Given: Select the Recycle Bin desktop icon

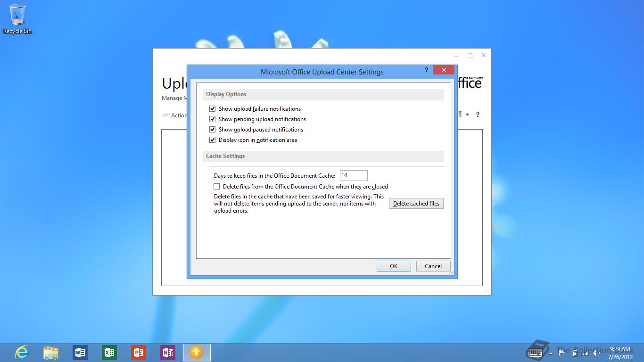Looking at the screenshot, I should (x=17, y=19).
